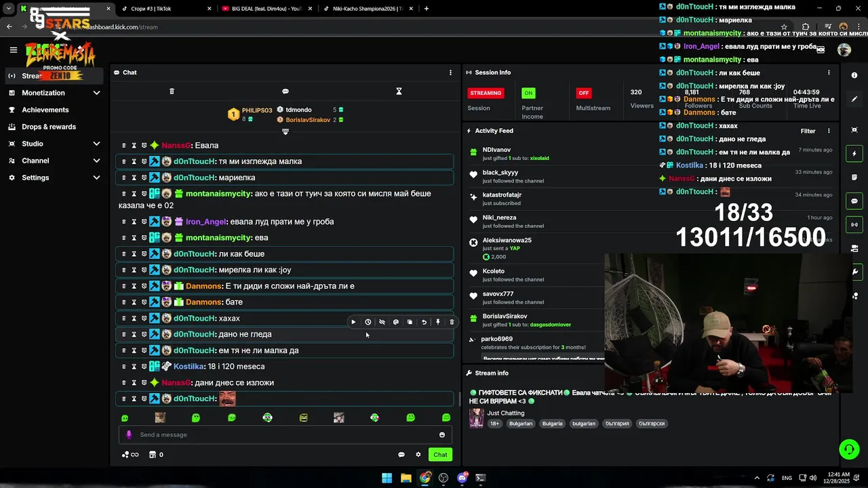Open Discord from the taskbar
Image resolution: width=868 pixels, height=488 pixels.
[462, 478]
